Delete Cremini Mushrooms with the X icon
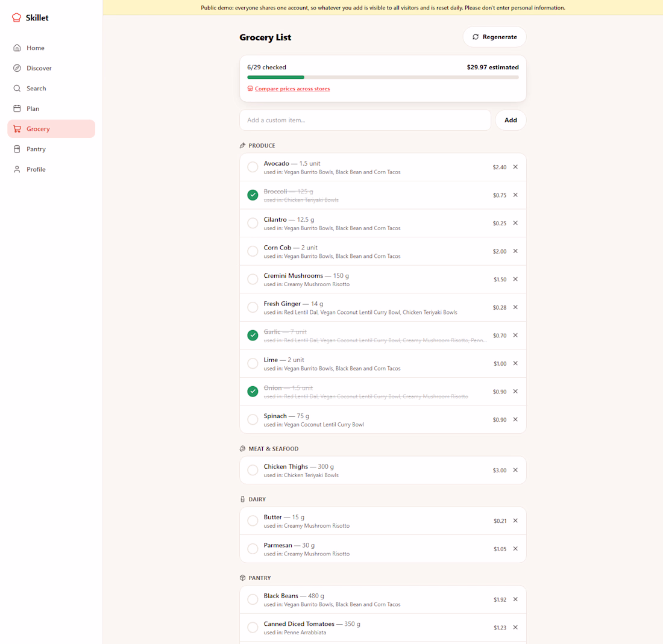This screenshot has height=644, width=663. click(515, 280)
